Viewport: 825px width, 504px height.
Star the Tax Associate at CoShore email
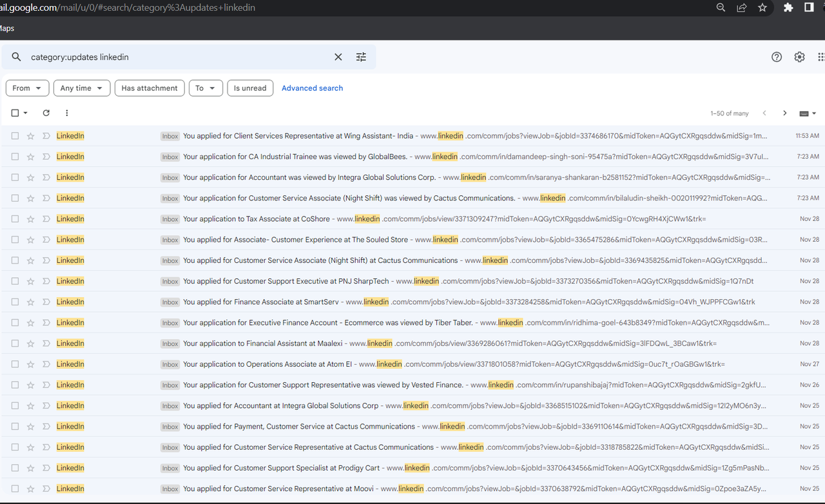pos(30,219)
